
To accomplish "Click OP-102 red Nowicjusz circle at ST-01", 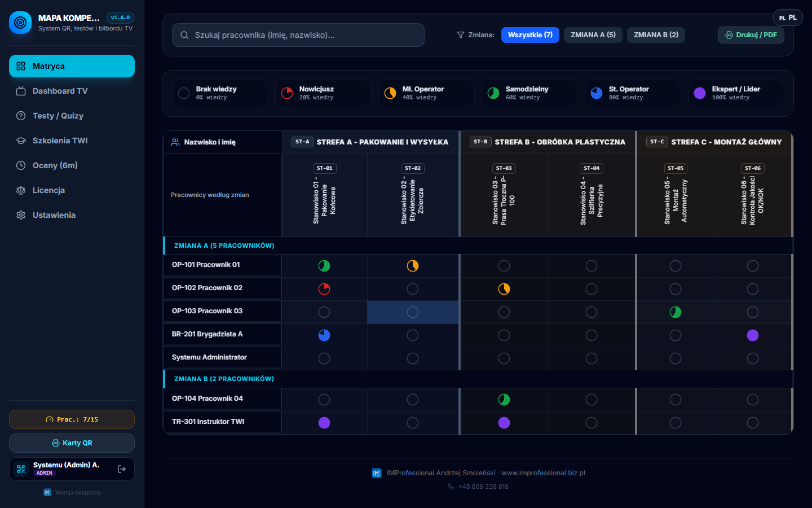I will coord(324,289).
